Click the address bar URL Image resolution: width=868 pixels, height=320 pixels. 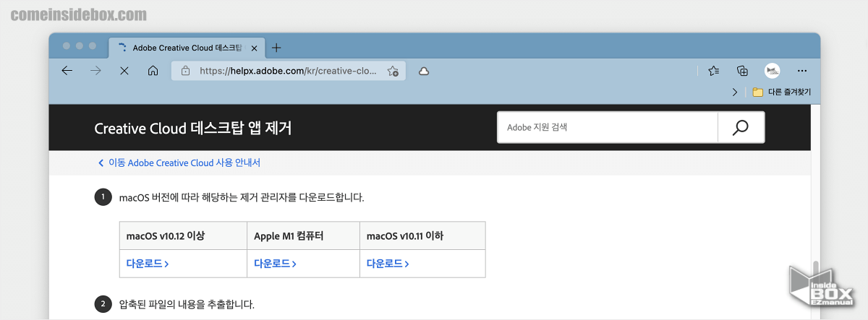(288, 71)
